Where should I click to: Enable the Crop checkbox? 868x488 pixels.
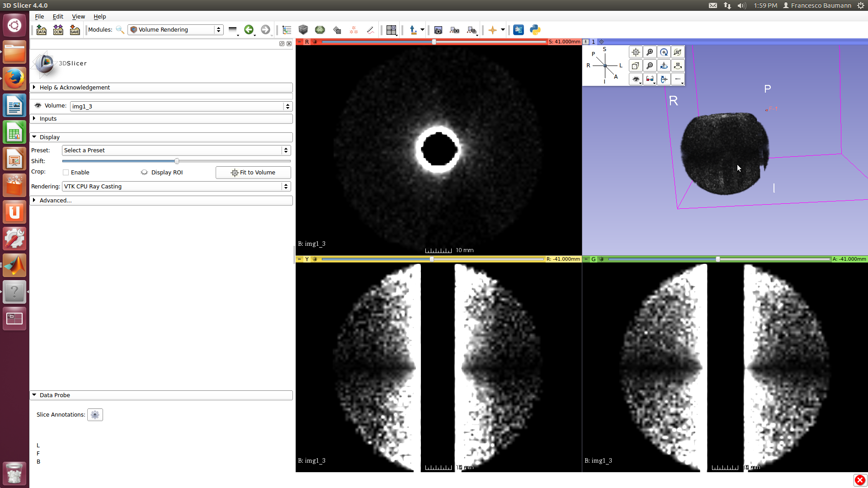(66, 173)
